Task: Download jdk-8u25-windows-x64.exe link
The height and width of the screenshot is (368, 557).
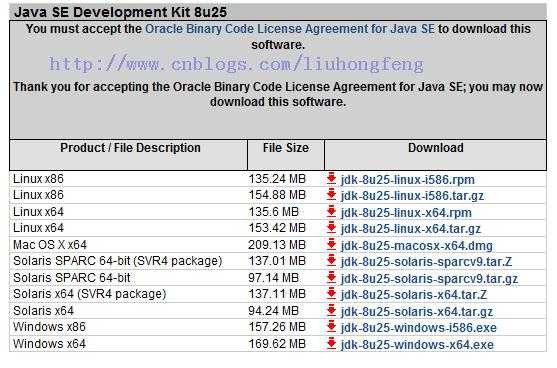Action: 417,345
